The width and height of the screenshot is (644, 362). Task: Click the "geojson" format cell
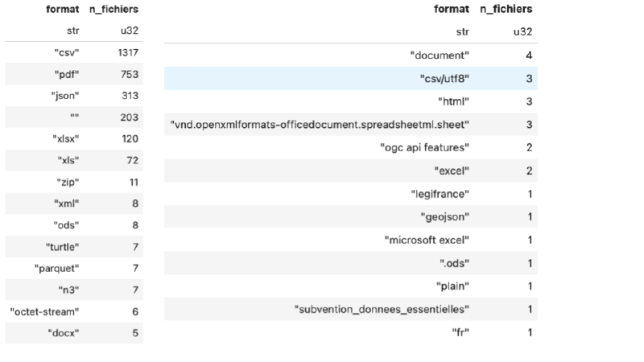(x=445, y=217)
